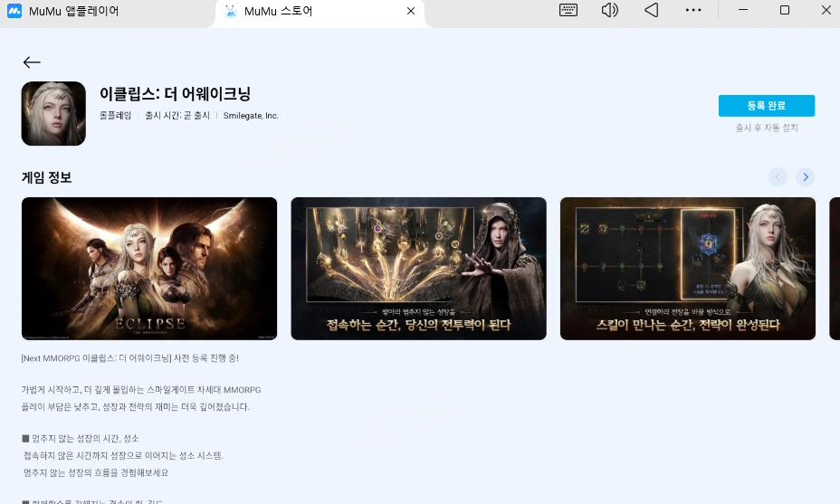
Task: Click the 성장의 흐름을 경험해보세요 line
Action: (96, 473)
